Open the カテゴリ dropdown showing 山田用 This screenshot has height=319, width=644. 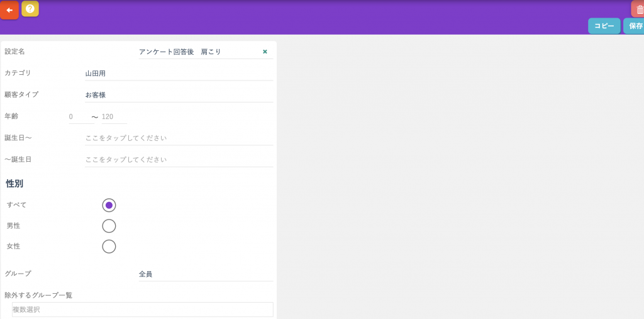click(x=179, y=74)
